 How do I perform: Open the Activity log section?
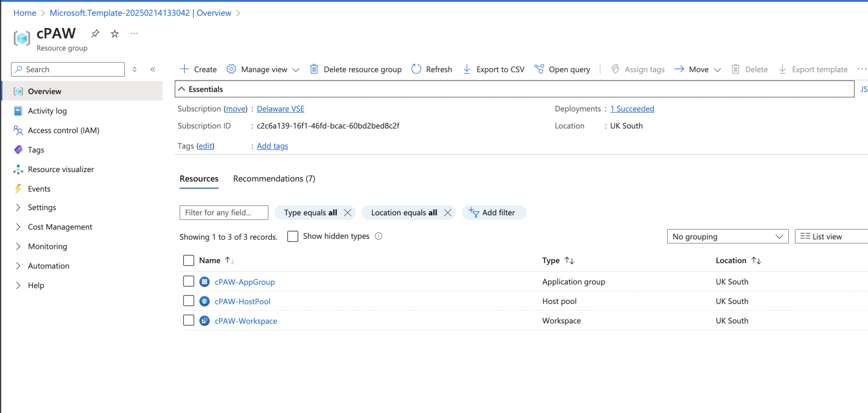(x=47, y=111)
